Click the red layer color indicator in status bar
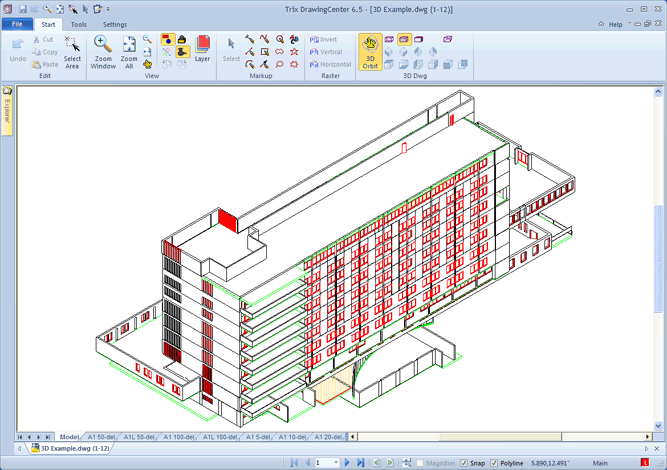Screen dimensions: 667x470 [644, 463]
